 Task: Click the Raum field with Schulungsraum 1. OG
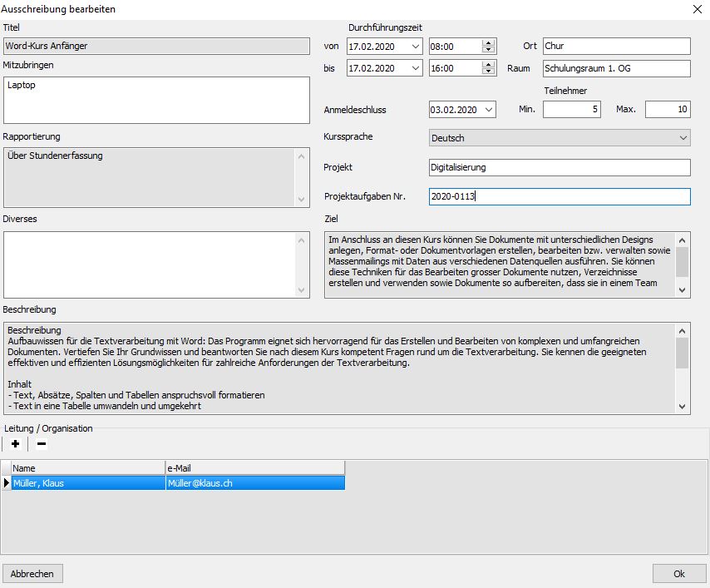tap(616, 69)
